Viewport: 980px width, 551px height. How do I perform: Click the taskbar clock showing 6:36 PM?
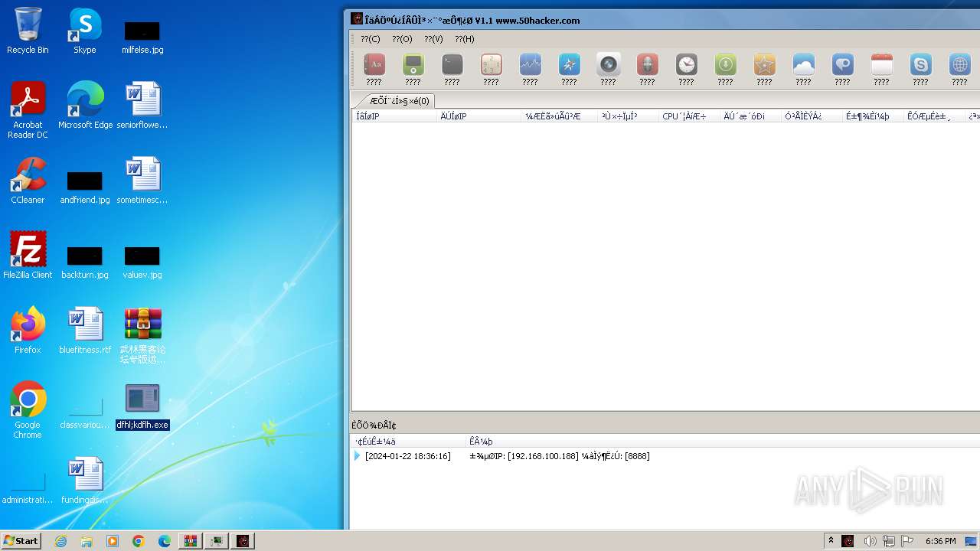tap(940, 541)
